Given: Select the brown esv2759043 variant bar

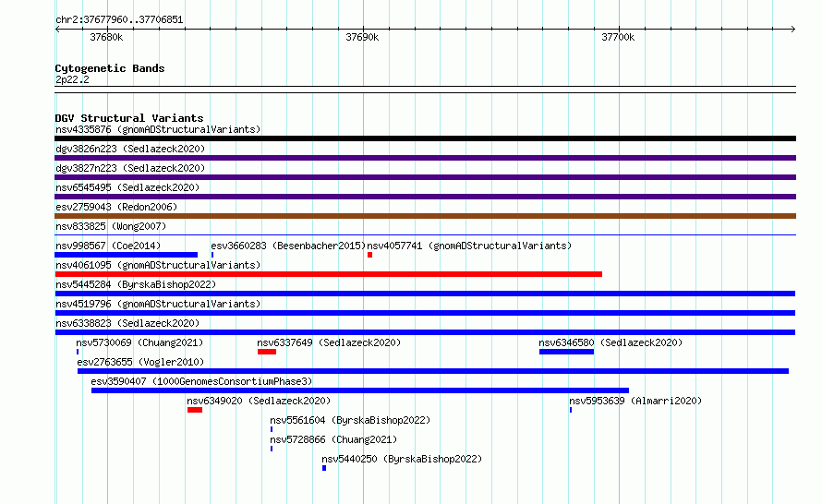Looking at the screenshot, I should point(425,216).
